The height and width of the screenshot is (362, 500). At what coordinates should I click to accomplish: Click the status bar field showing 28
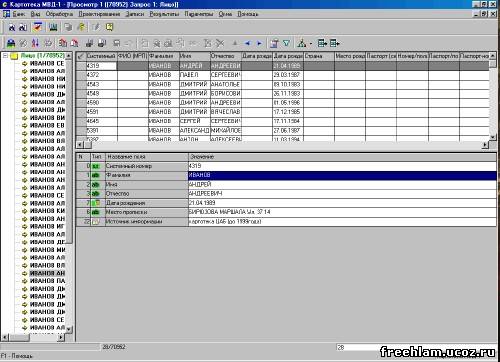pyautogui.click(x=358, y=347)
